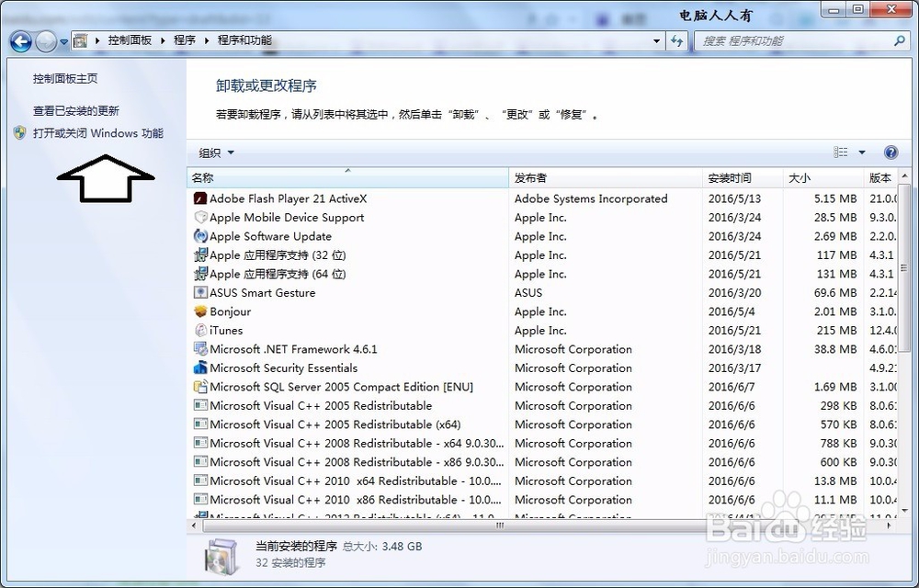Click publisher Adobe Systems Incorporated cell
The image size is (919, 588).
[591, 198]
